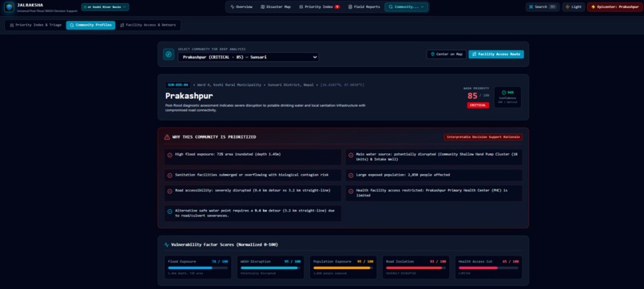Expand the Community dropdown in top navigation
The height and width of the screenshot is (289, 644).
pyautogui.click(x=406, y=7)
